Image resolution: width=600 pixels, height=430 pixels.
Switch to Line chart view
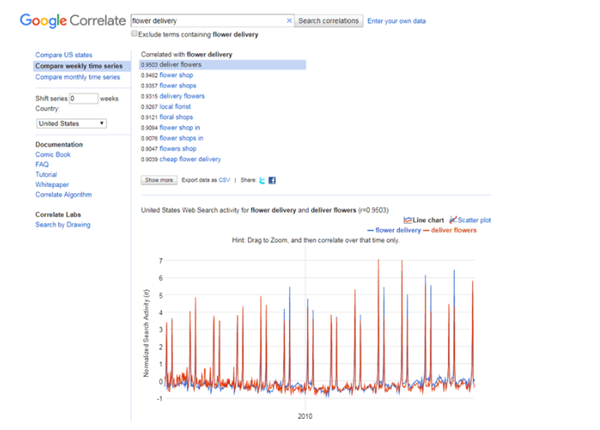424,220
